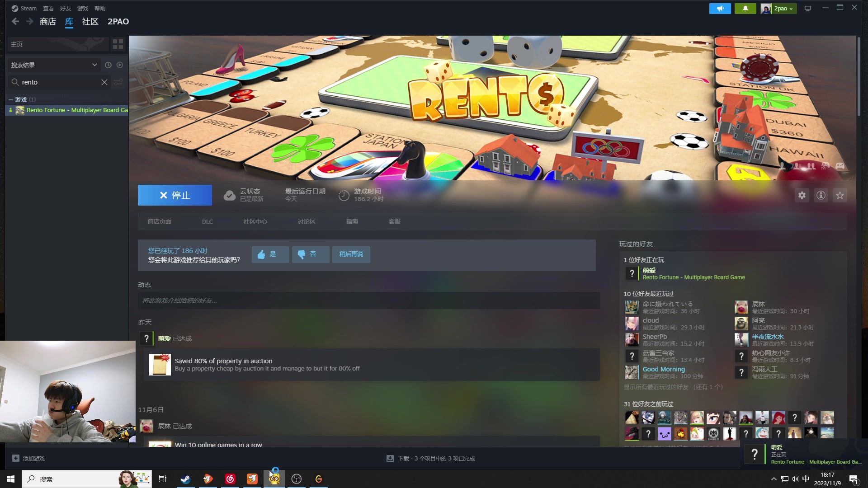Go back using the left arrow
This screenshot has height=488, width=868.
15,21
